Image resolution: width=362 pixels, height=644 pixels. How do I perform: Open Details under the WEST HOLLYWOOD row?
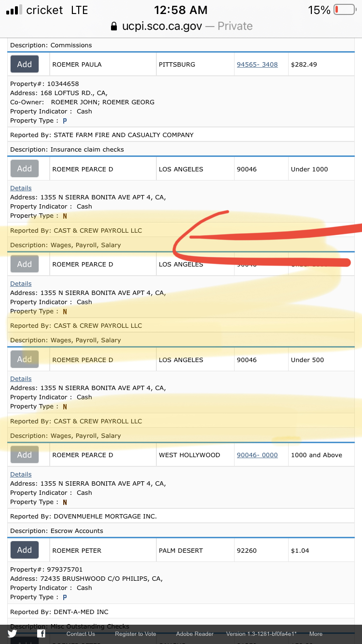pyautogui.click(x=21, y=474)
